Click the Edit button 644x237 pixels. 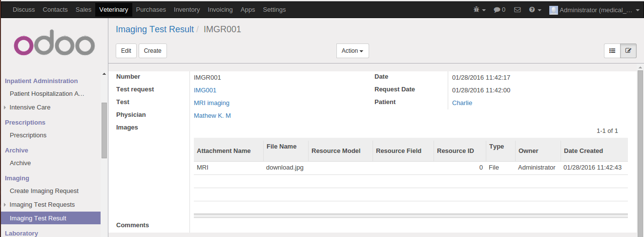[x=126, y=51]
